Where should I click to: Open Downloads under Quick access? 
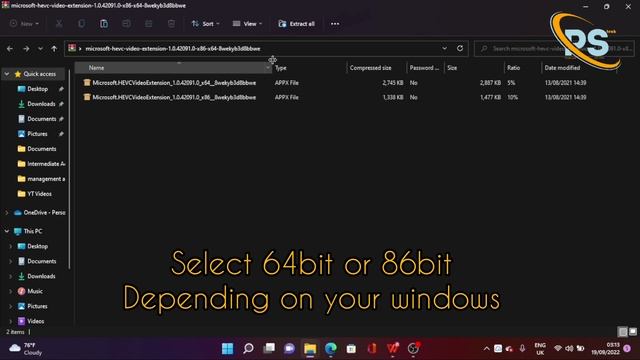click(x=41, y=104)
